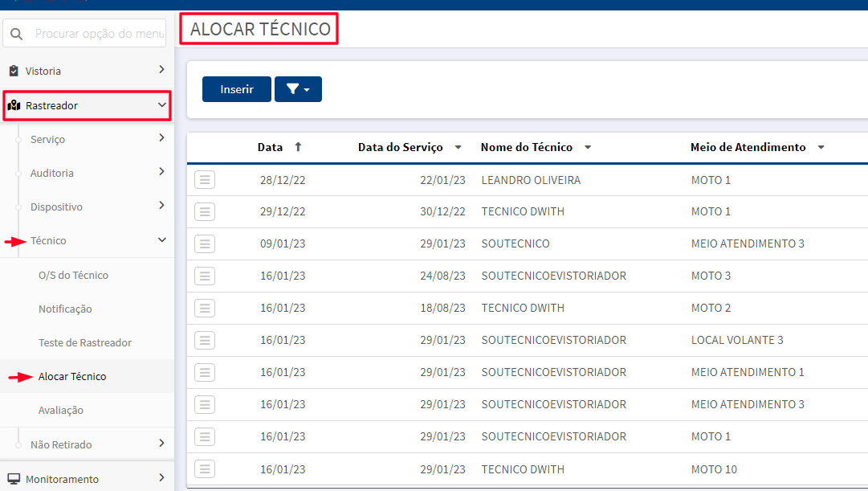The image size is (868, 491).
Task: Expand the Dispositivo submenu chevron
Action: pos(161,205)
